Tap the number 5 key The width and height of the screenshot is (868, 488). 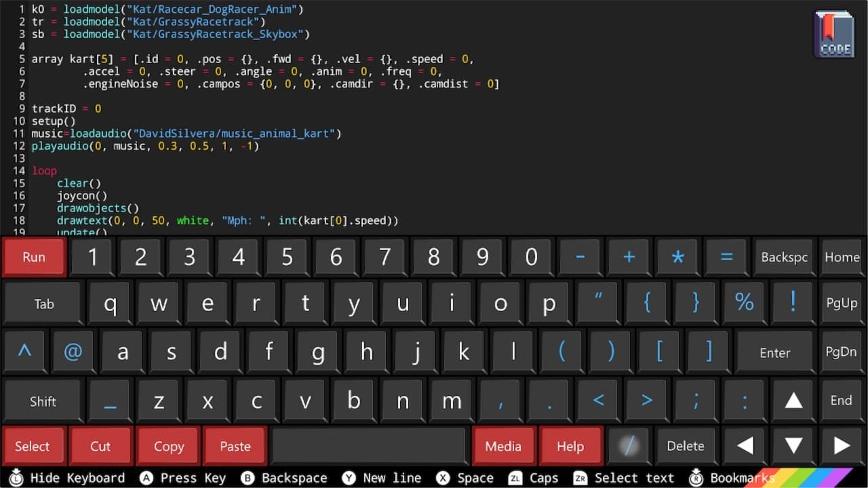(x=288, y=257)
